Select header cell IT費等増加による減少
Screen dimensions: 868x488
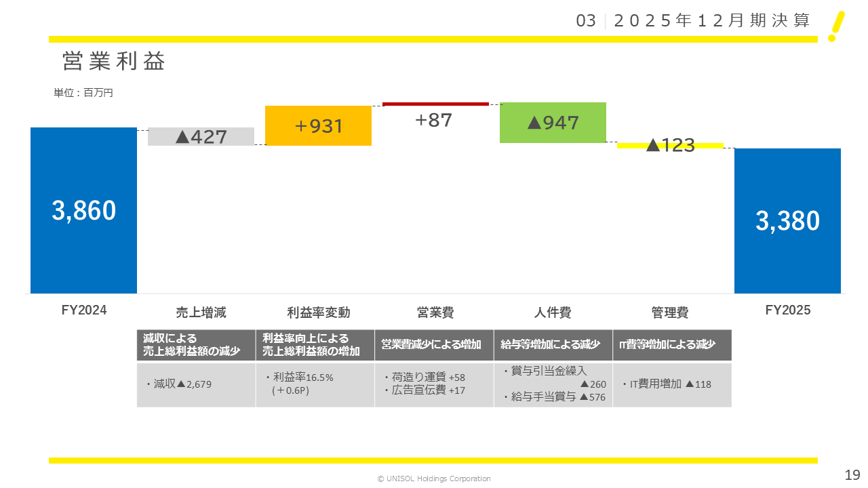672,345
